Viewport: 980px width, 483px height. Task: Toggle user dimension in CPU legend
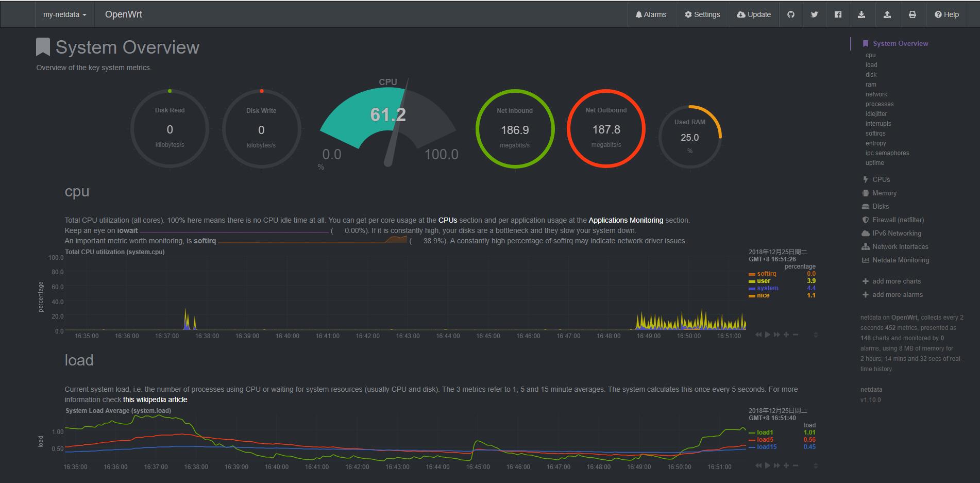(x=763, y=281)
